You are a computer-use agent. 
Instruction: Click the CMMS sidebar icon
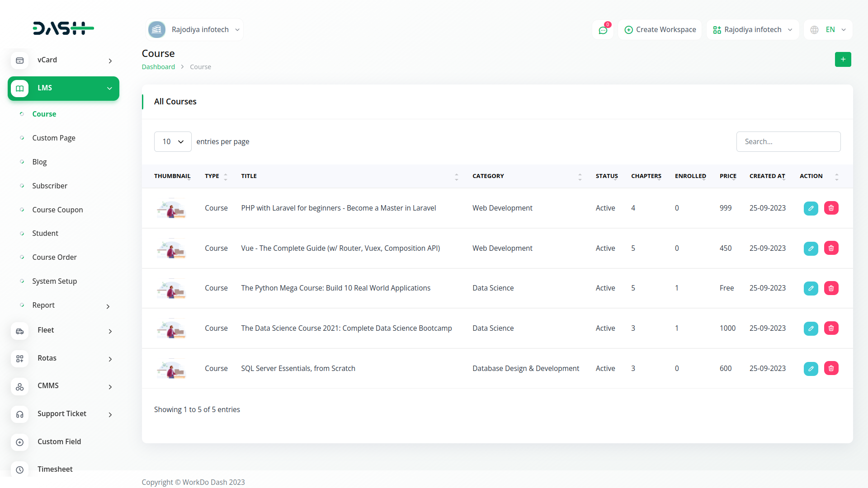point(20,386)
